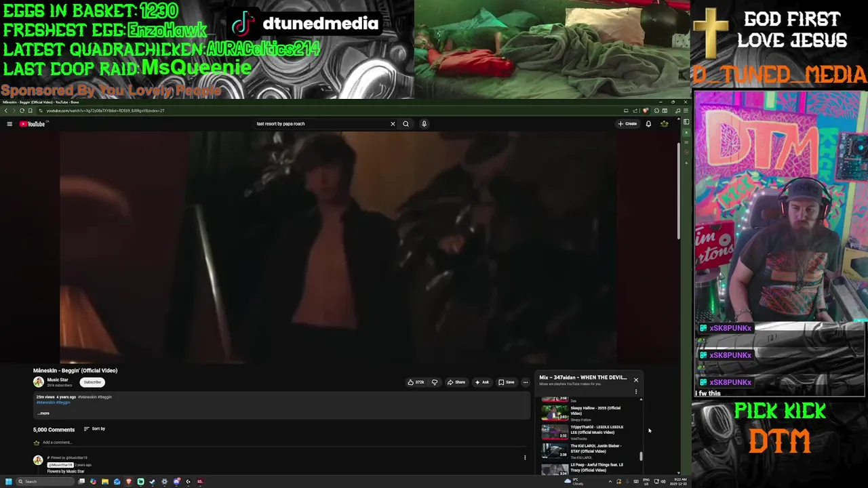Switch to Brave browser taskbar icon
868x488 pixels.
[x=128, y=482]
